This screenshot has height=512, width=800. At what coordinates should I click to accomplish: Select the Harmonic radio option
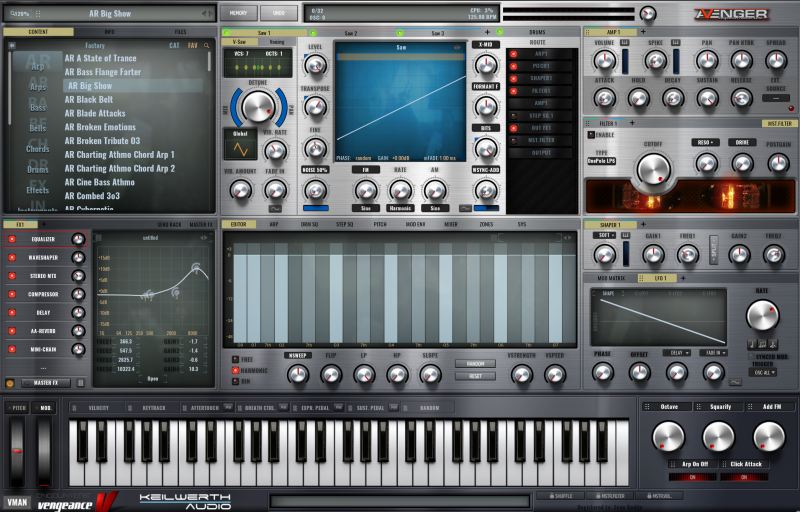coord(236,370)
